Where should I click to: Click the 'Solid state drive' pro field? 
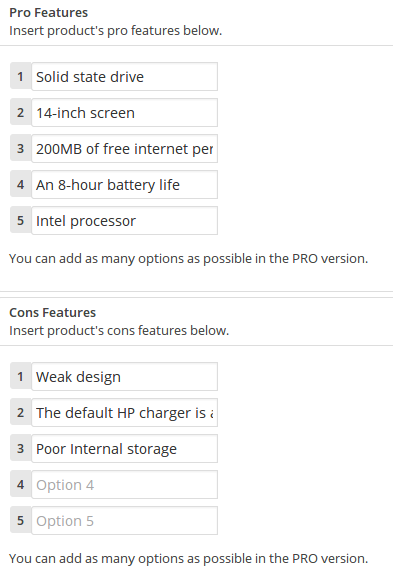click(124, 77)
